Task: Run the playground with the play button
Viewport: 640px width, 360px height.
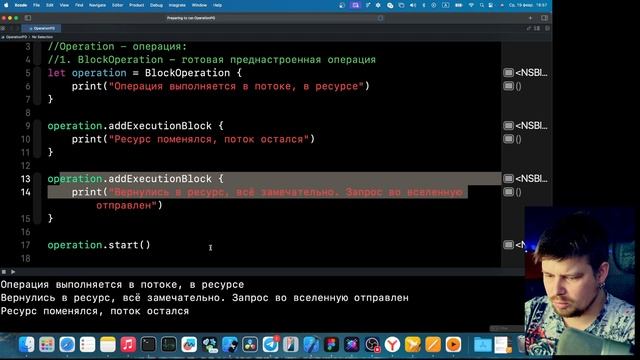Action: (13, 271)
